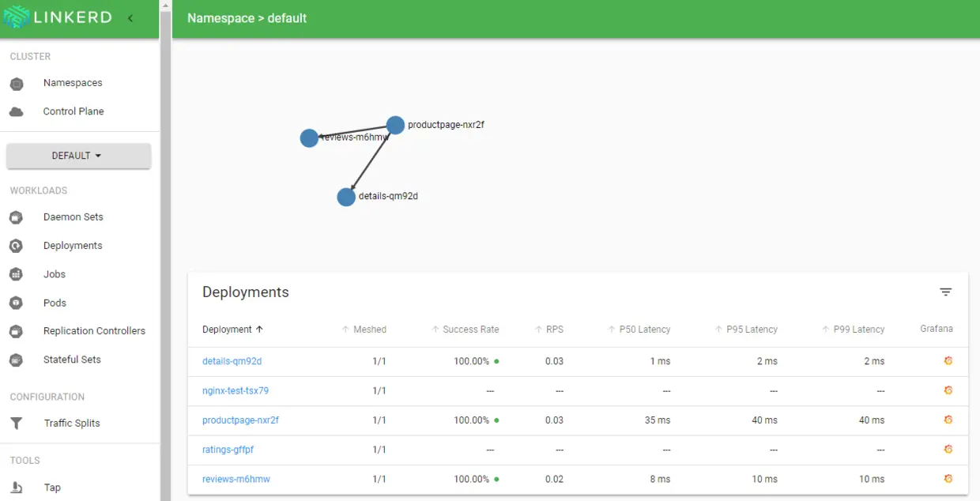Sort by P95 Latency column

point(746,330)
